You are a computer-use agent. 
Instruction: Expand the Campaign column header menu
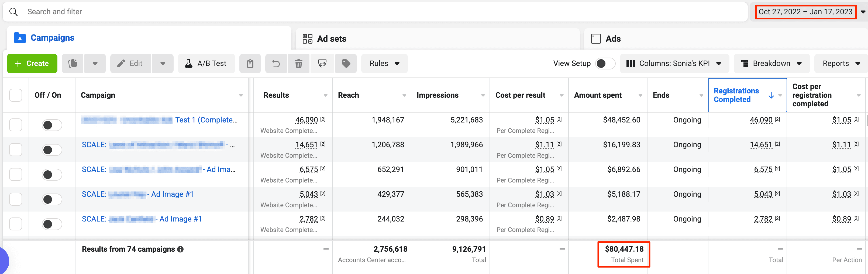point(241,96)
